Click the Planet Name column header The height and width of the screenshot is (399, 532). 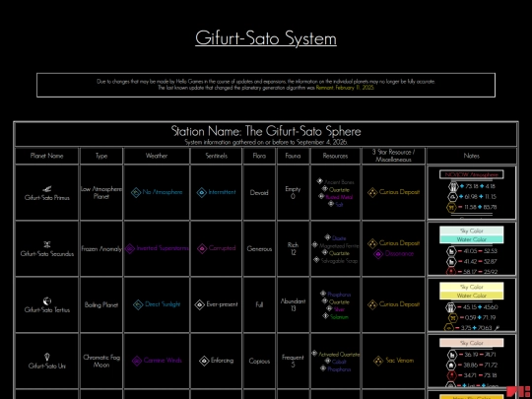coord(47,156)
